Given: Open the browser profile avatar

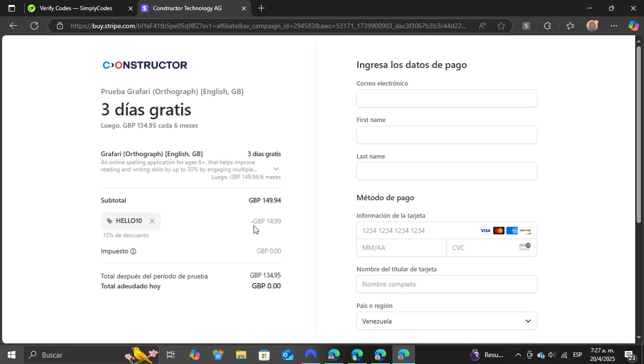Looking at the screenshot, I should [592, 26].
